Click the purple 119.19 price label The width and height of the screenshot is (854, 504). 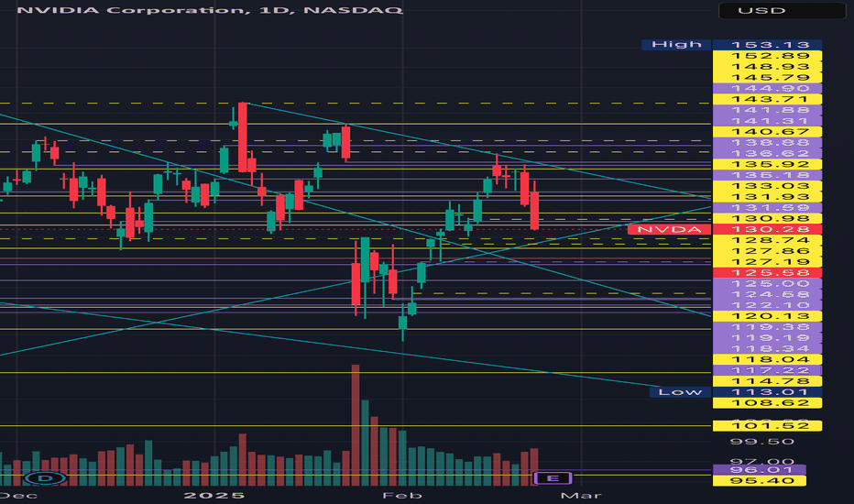point(767,338)
